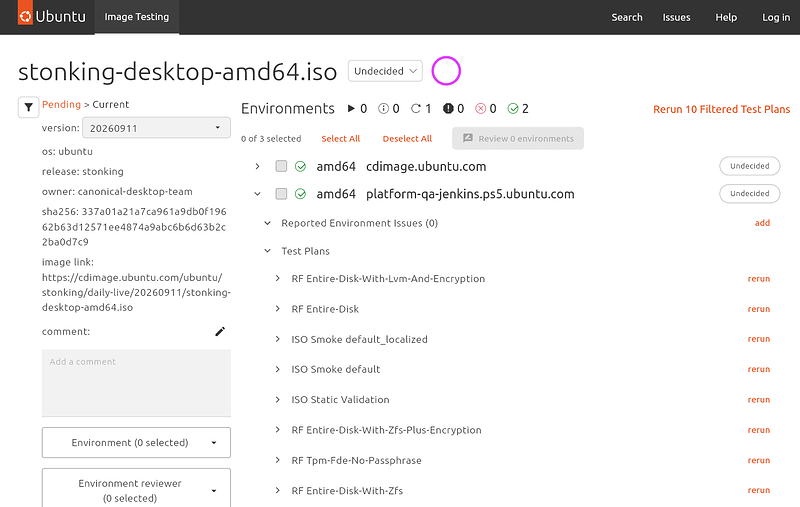800x507 pixels.
Task: Tick the checkbox for platform-qa-jenkins.ps5.ubuntu.com environment
Action: (x=281, y=194)
